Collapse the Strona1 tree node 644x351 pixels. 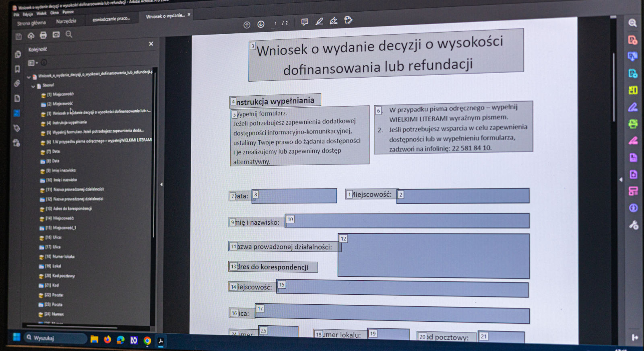click(x=33, y=86)
